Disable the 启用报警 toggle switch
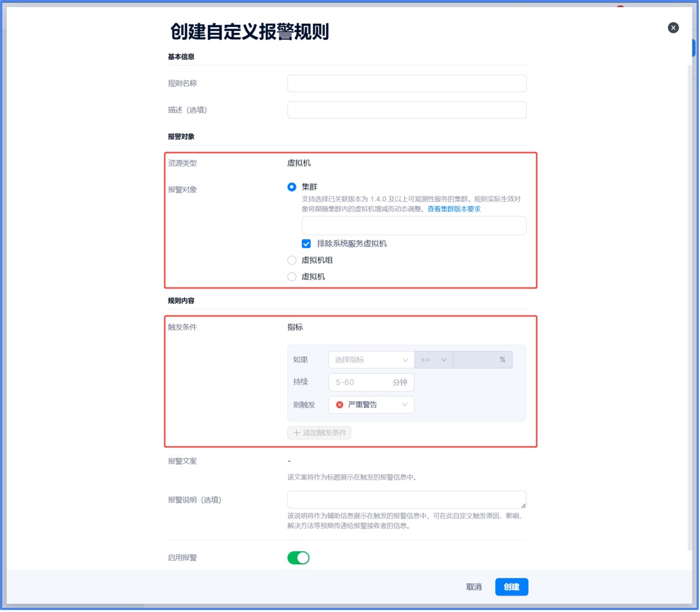700x612 pixels. pos(299,558)
